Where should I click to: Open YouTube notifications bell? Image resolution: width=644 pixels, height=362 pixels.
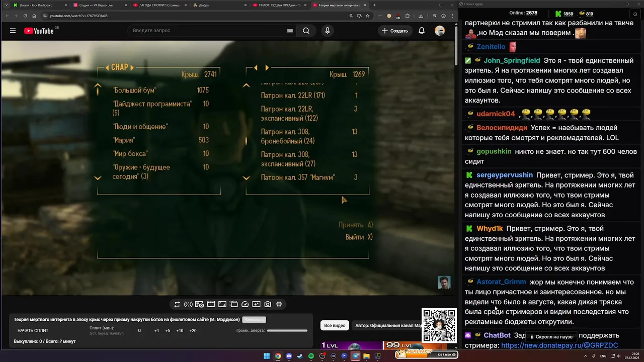pyautogui.click(x=422, y=31)
